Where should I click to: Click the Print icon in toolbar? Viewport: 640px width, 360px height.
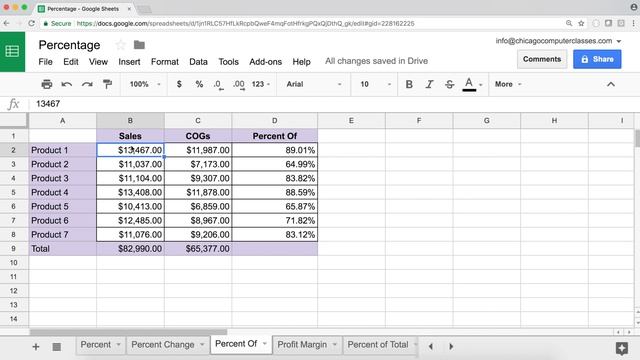coord(47,84)
